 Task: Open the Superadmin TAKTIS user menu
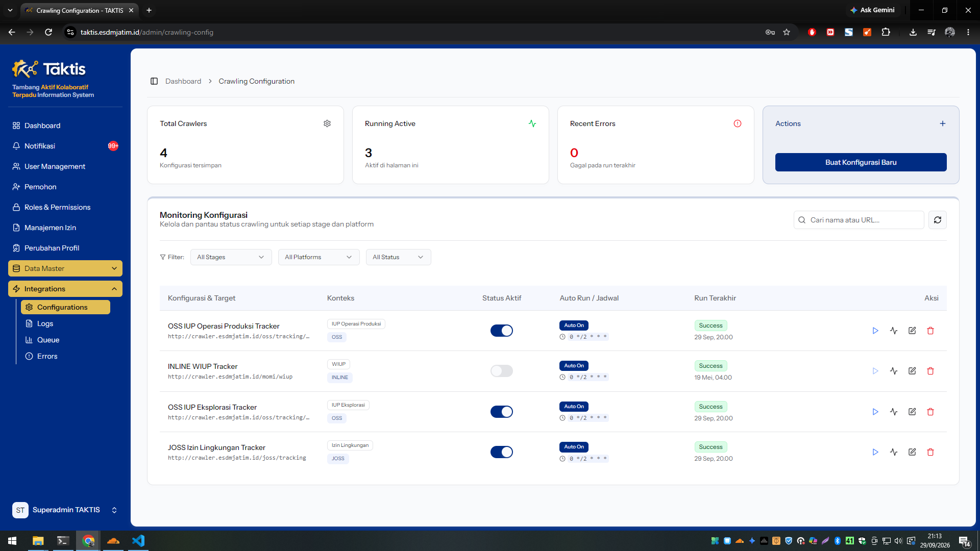[65, 510]
